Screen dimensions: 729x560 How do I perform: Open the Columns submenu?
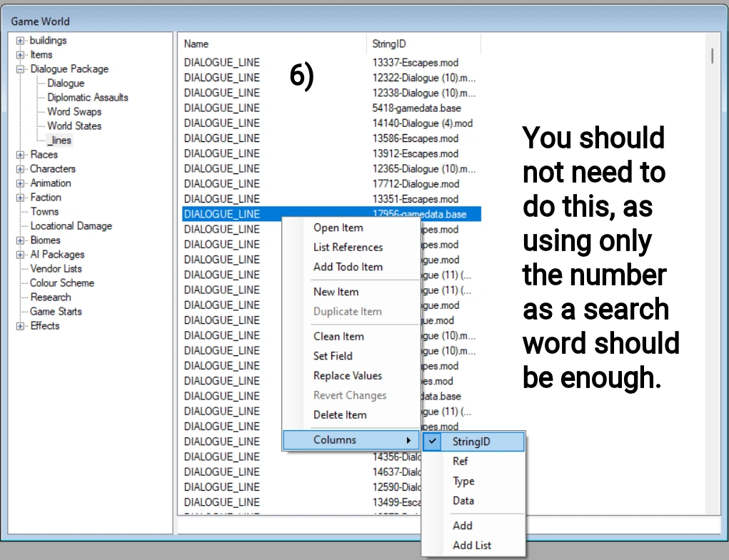(x=351, y=440)
